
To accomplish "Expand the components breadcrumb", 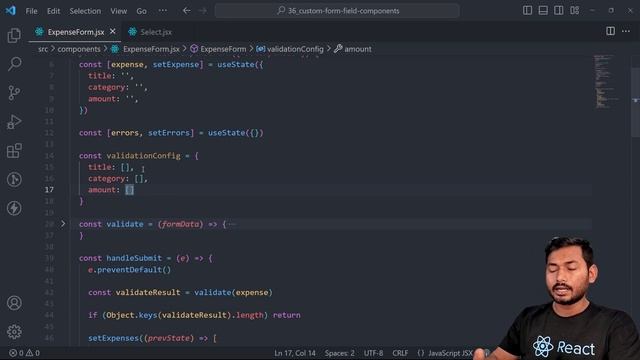I will tap(79, 49).
